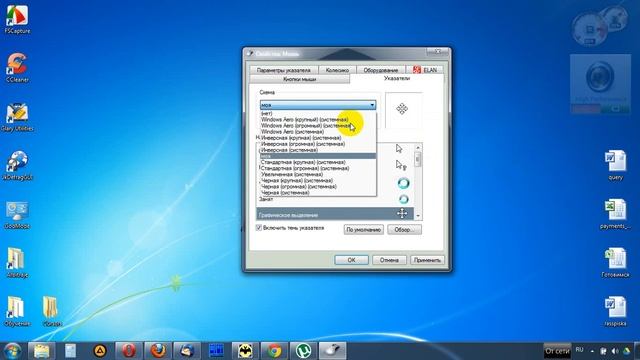Click the pointer list scroll-down arrow
This screenshot has width=640, height=360.
point(418,216)
